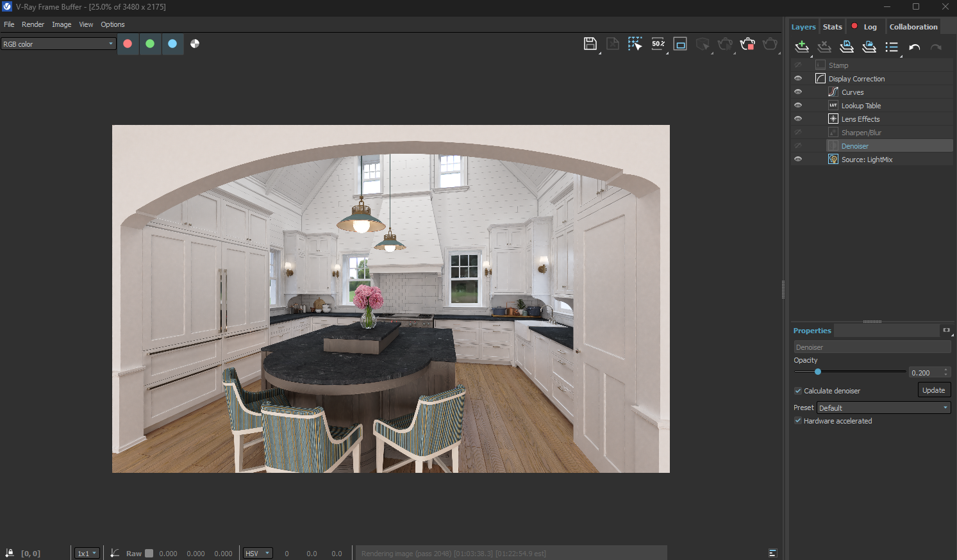Uncheck Calculate denoiser checkbox
The image size is (957, 560).
click(798, 391)
